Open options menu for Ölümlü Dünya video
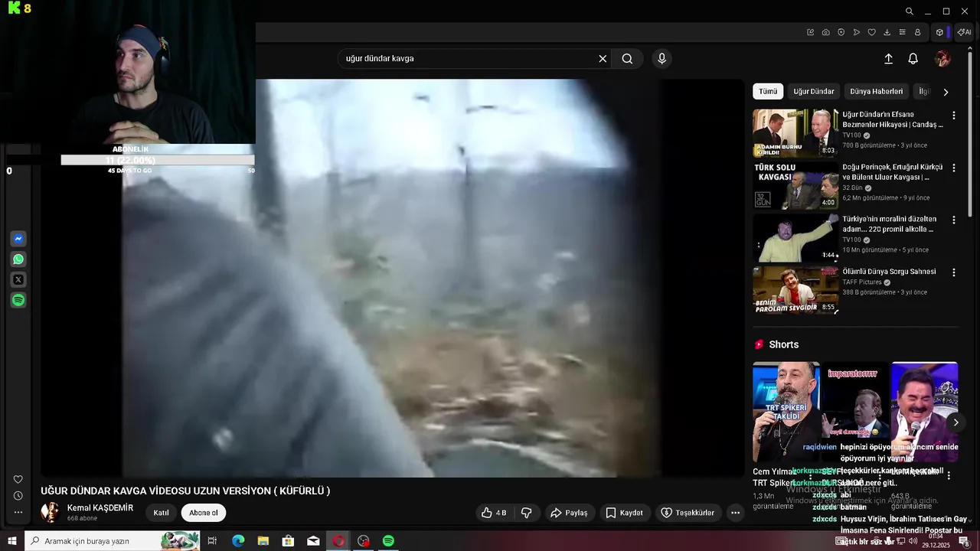This screenshot has height=551, width=980. (954, 272)
